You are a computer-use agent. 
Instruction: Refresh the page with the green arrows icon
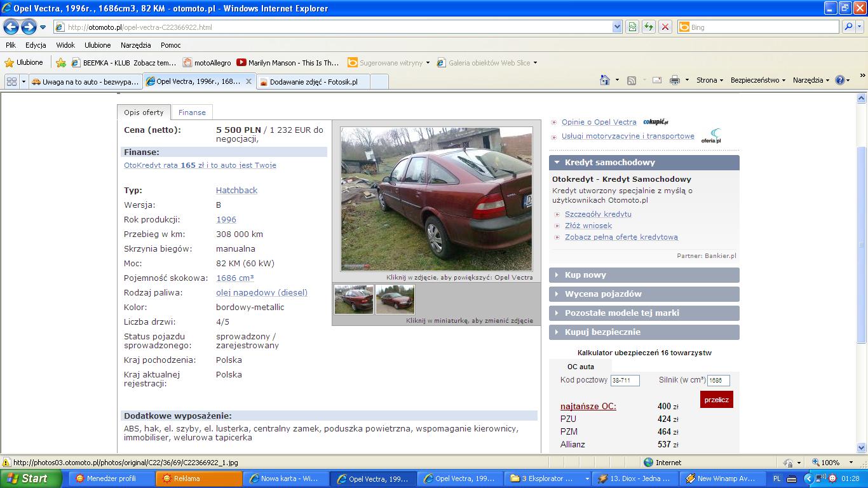point(649,27)
